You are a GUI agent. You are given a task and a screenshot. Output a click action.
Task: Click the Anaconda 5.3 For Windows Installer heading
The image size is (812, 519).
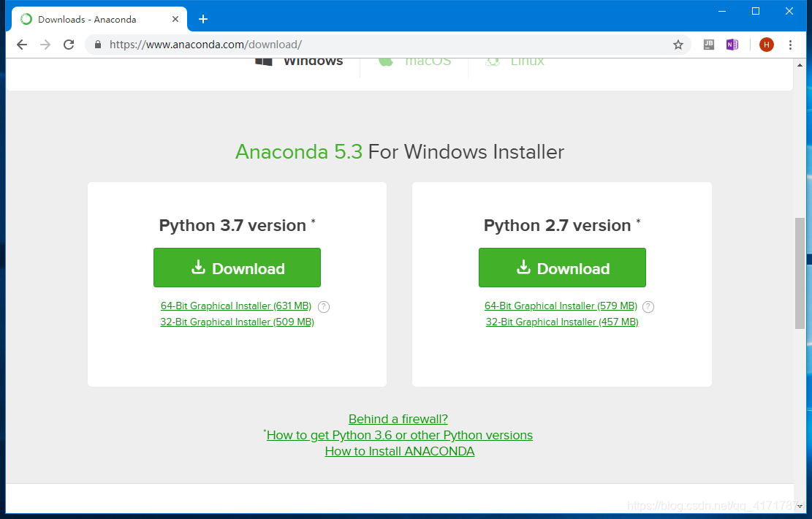pos(400,152)
